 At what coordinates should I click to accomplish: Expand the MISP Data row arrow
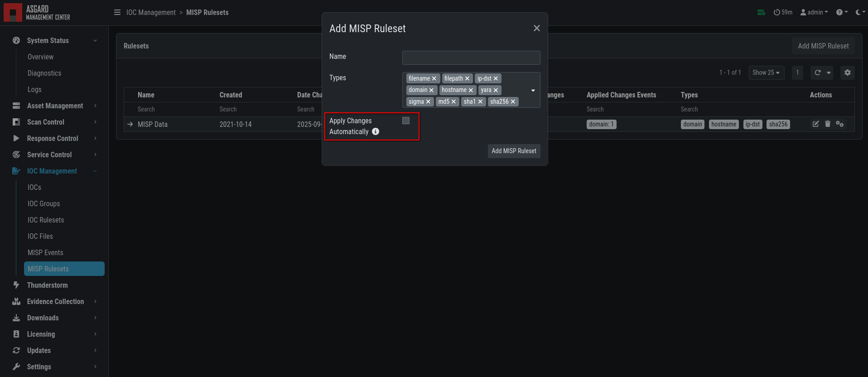pyautogui.click(x=130, y=124)
